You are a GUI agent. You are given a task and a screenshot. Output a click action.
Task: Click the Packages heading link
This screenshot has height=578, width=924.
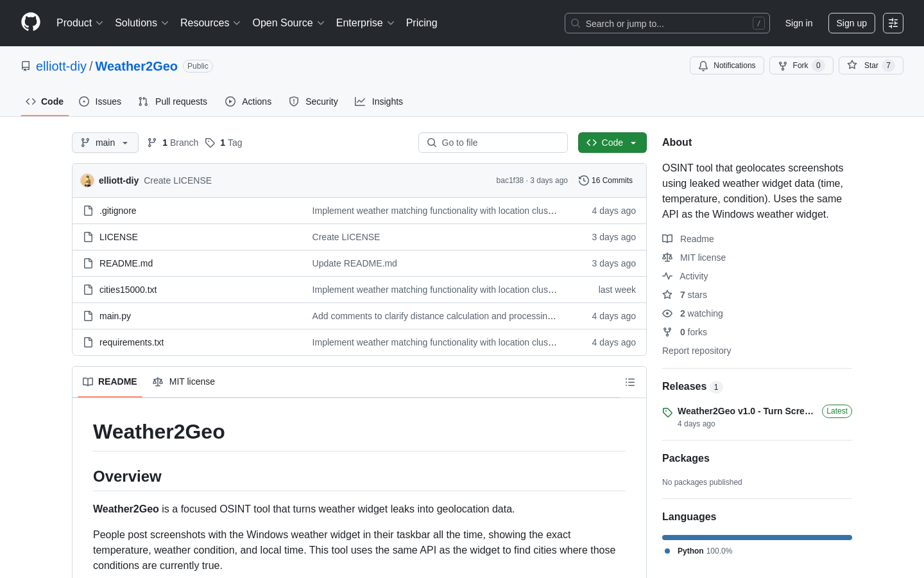coord(686,459)
